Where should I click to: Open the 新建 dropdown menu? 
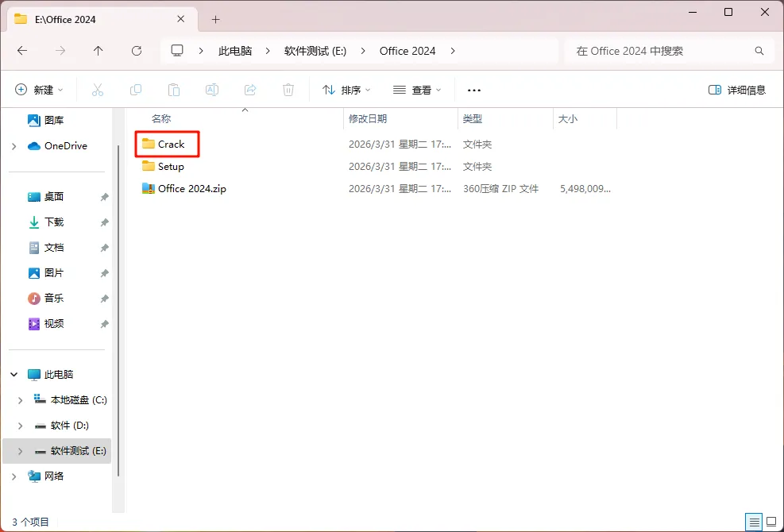point(39,90)
